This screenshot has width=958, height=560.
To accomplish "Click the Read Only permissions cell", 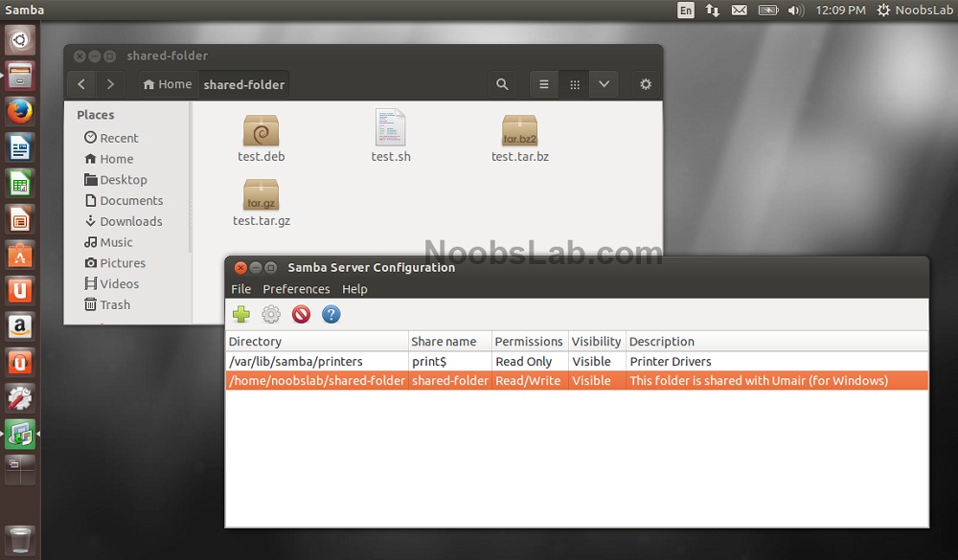I will pyautogui.click(x=524, y=362).
